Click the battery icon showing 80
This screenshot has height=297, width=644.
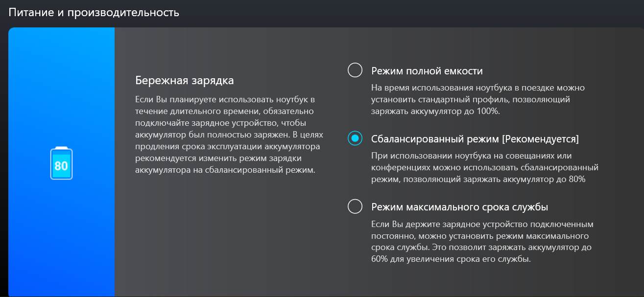click(61, 163)
